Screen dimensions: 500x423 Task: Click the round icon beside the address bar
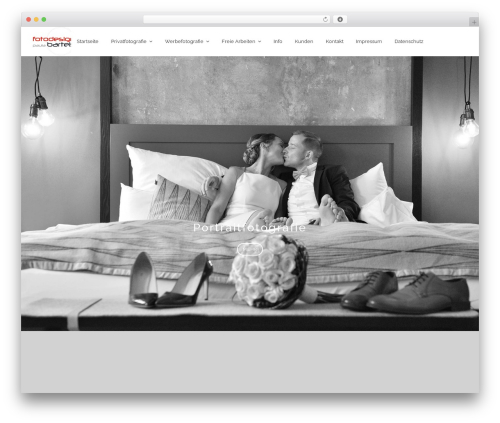point(340,20)
